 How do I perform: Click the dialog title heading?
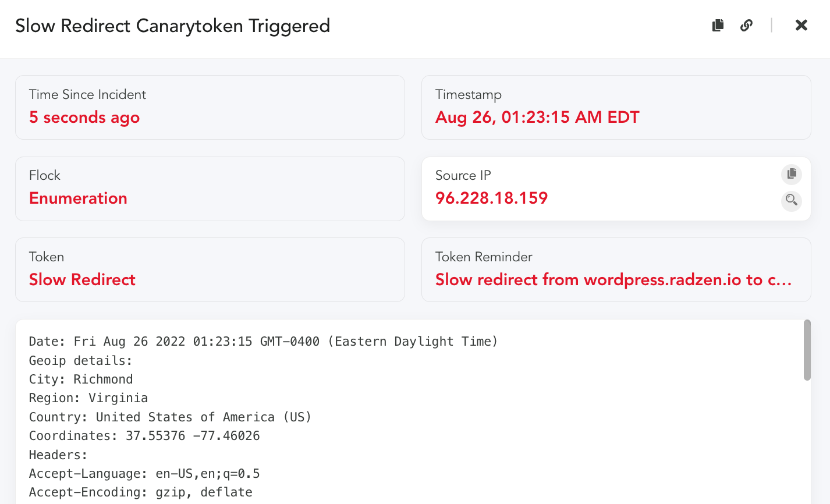[172, 26]
